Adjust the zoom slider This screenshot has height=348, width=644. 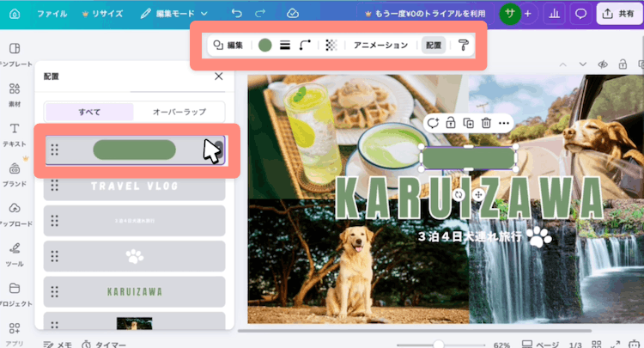click(x=439, y=345)
